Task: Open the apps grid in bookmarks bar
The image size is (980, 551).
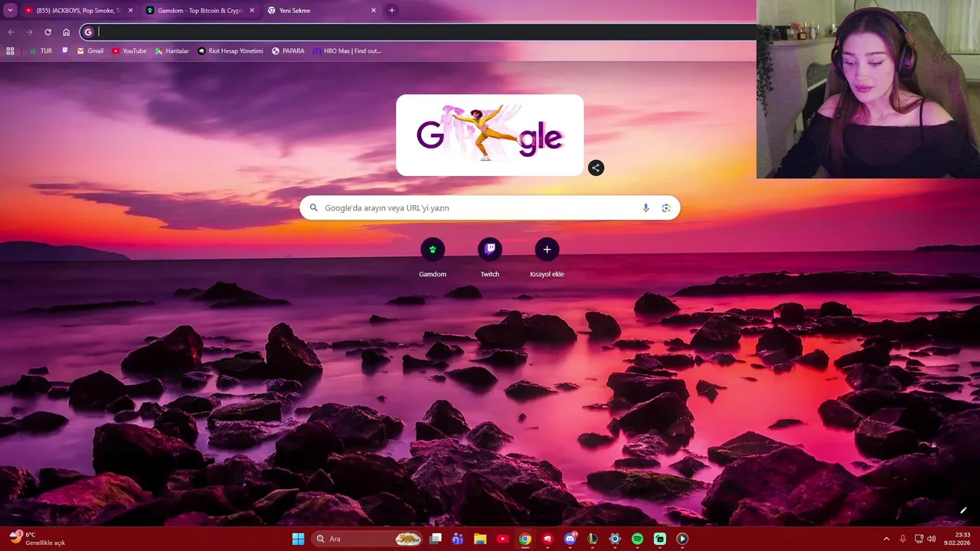Action: 10,51
